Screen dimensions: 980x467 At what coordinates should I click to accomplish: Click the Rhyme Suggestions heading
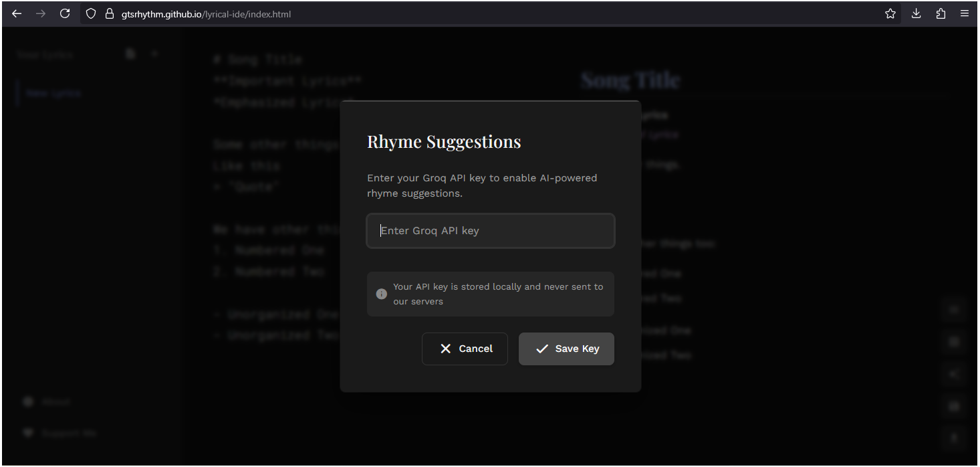[444, 142]
